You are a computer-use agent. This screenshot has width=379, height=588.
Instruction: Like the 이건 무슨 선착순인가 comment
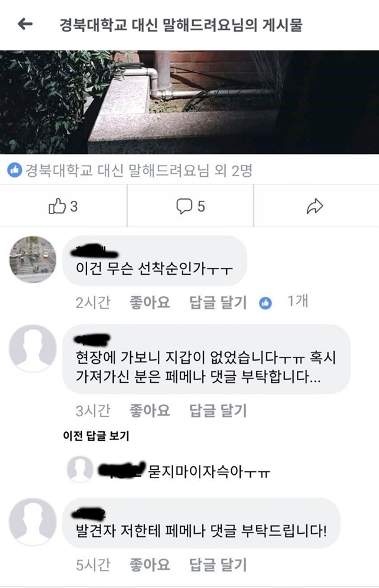click(150, 303)
